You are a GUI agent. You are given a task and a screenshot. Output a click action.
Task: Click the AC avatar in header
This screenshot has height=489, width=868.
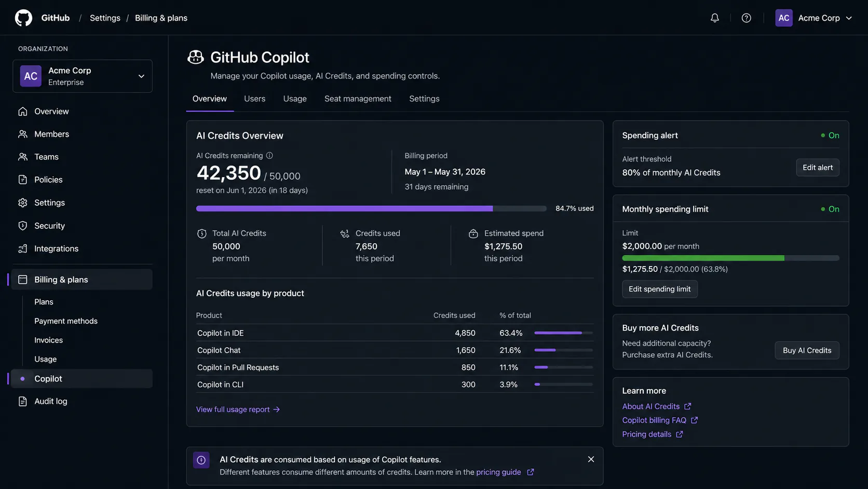click(x=783, y=18)
